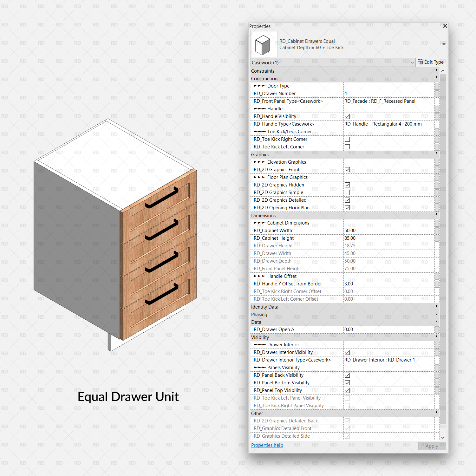Open the Casework type selector dropdown

[412, 62]
